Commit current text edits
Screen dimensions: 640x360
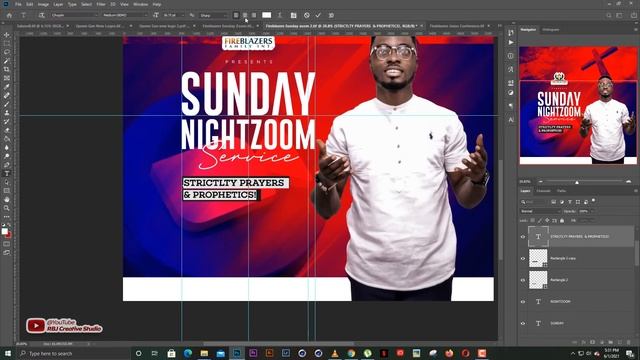(318, 15)
